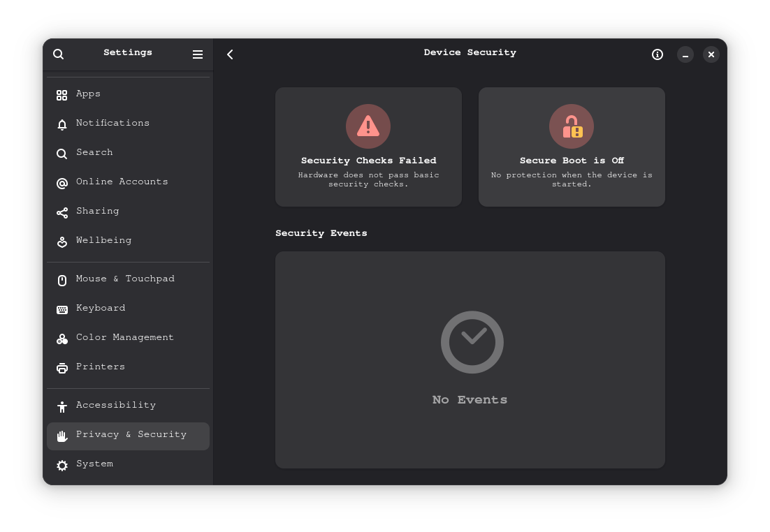Click the Online Accounts at-sign icon

[x=62, y=184]
